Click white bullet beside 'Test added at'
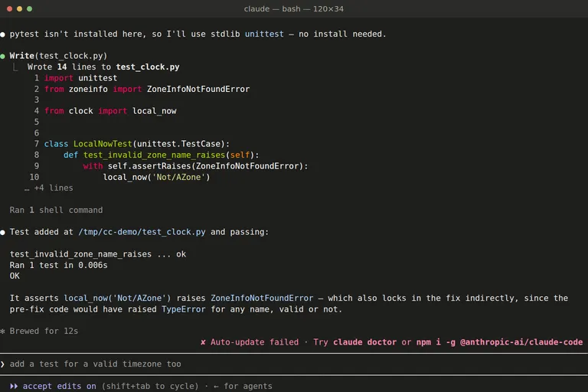 pos(2,233)
